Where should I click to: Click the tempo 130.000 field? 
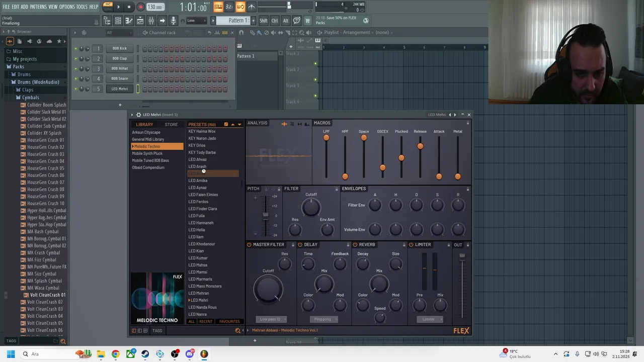[x=155, y=7]
